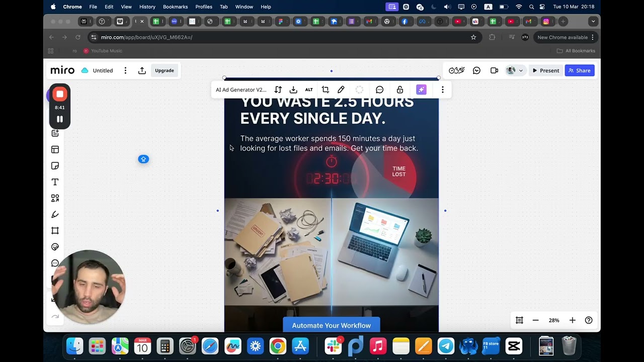Open the stickers and emoji tool
Screen dimensions: 644x362
pos(55,247)
